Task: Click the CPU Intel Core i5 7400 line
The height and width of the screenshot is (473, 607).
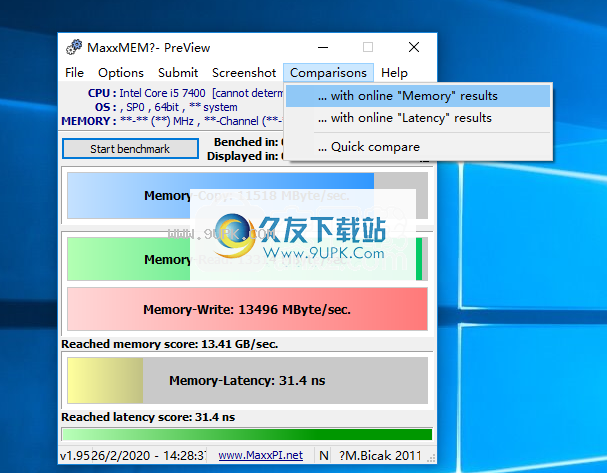Action: [186, 93]
